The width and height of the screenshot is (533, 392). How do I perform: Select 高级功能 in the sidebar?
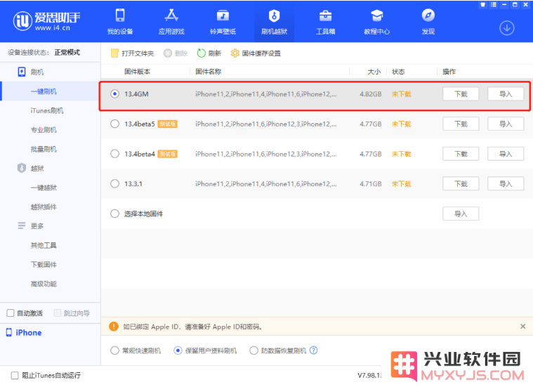click(x=44, y=284)
